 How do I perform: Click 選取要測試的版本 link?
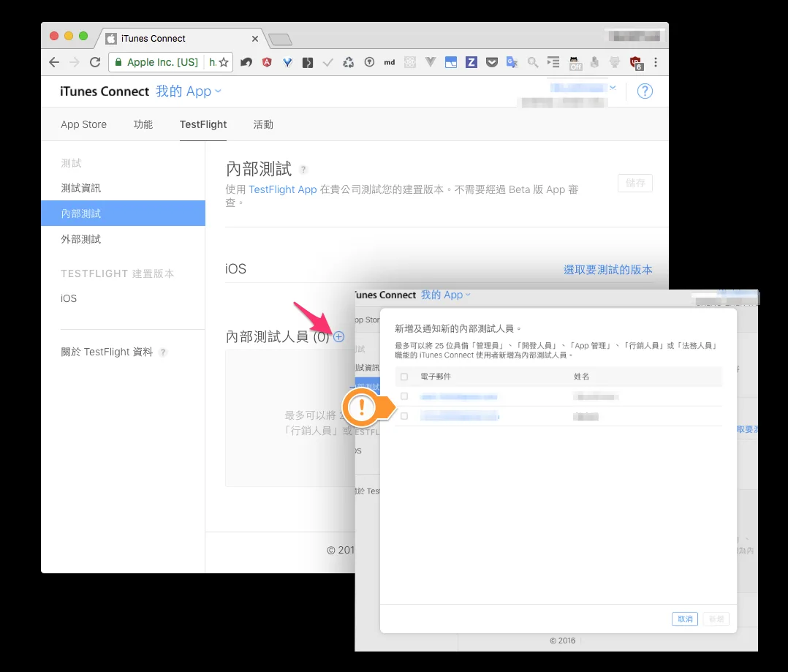608,269
